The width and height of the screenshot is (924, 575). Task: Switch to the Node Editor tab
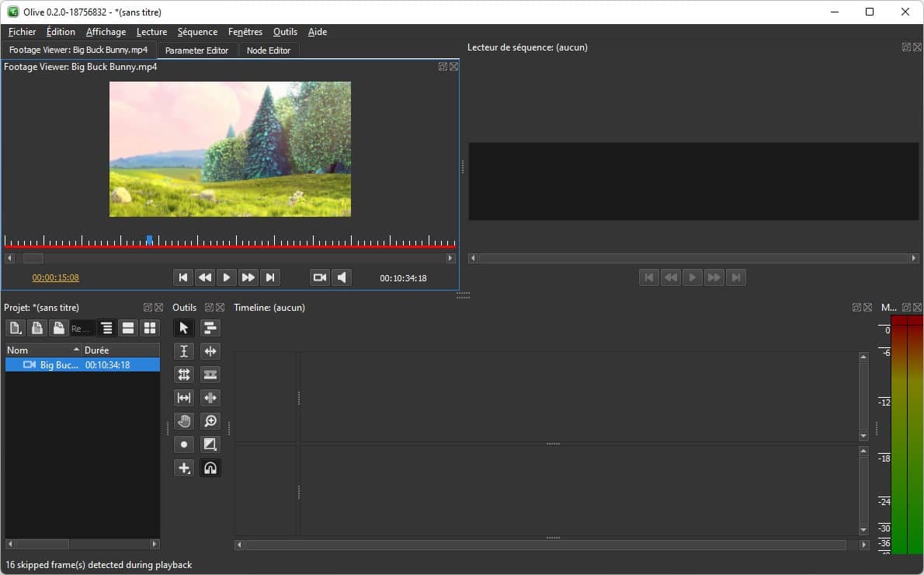pos(269,51)
